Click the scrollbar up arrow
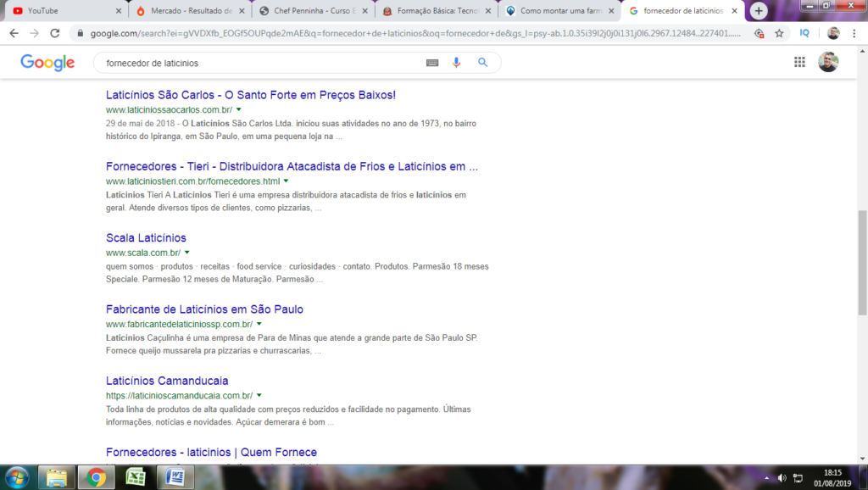Viewport: 868px width, 490px height. click(x=862, y=51)
